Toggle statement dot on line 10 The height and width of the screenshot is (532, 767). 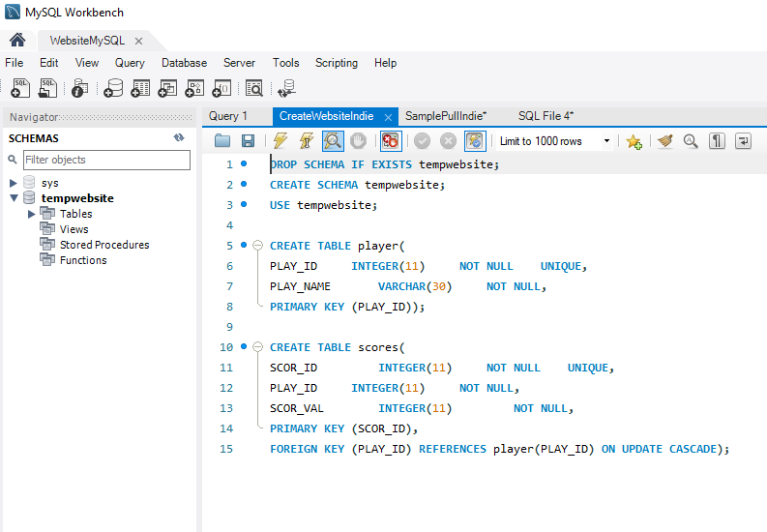point(244,346)
